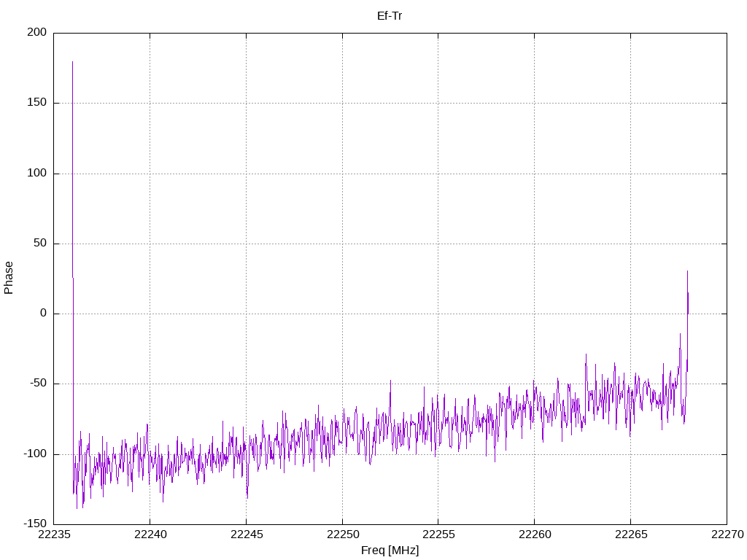Click the "Ef-Tr" plot title

tap(390, 15)
